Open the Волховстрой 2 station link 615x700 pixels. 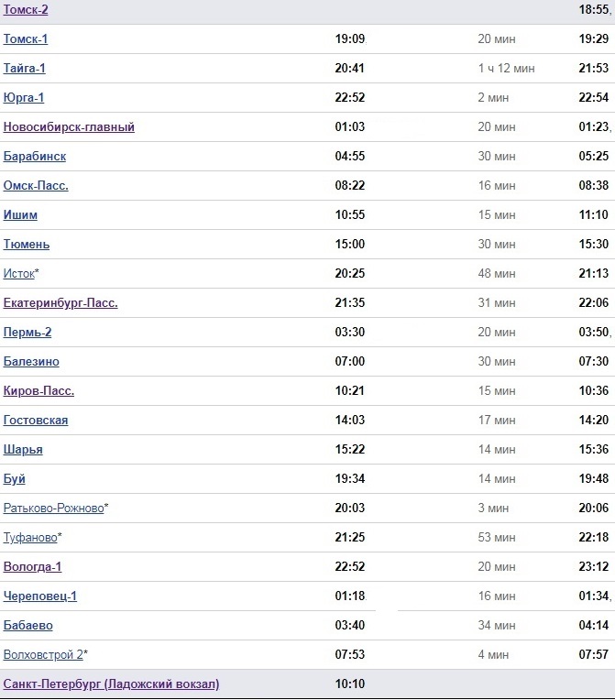point(43,655)
